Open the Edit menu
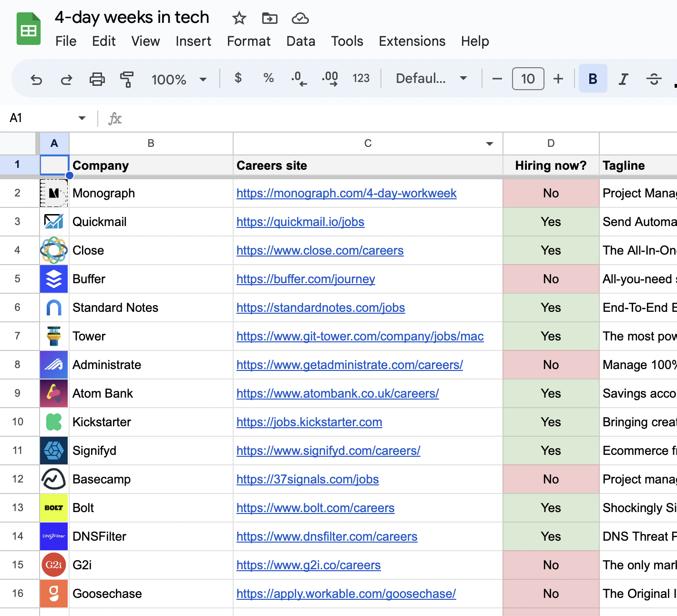The height and width of the screenshot is (616, 677). coord(104,41)
